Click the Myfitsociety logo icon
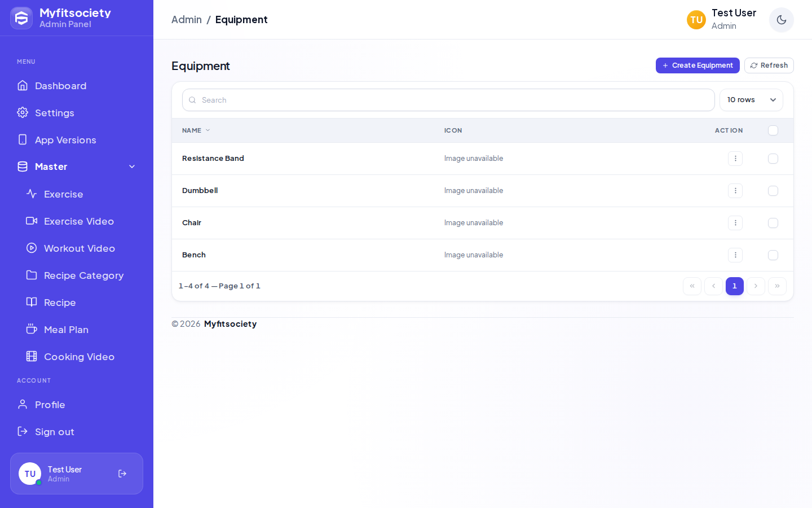This screenshot has width=812, height=508. tap(21, 18)
